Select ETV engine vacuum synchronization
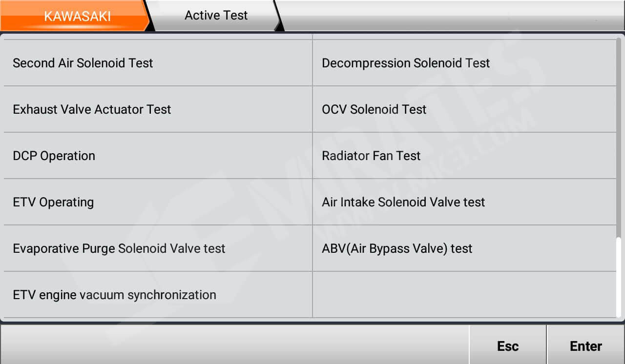Viewport: 625px width, 364px height. 114,295
